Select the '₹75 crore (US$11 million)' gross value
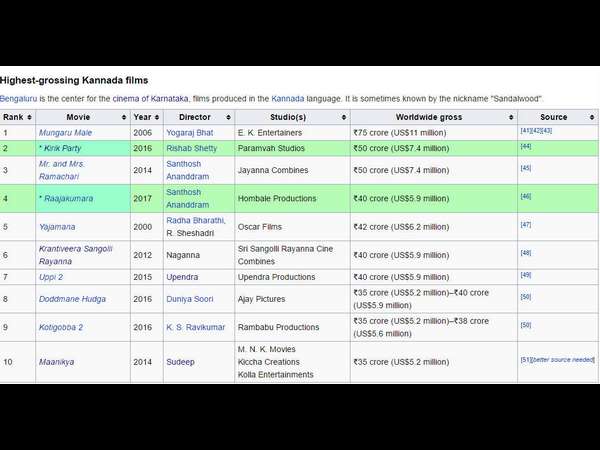 pyautogui.click(x=400, y=133)
